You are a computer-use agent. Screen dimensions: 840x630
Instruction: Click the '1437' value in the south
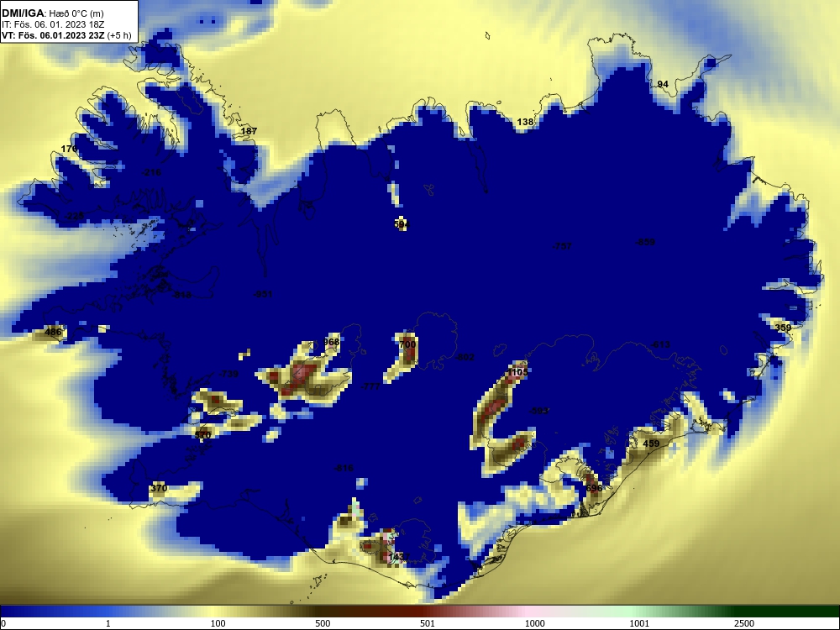pyautogui.click(x=399, y=557)
